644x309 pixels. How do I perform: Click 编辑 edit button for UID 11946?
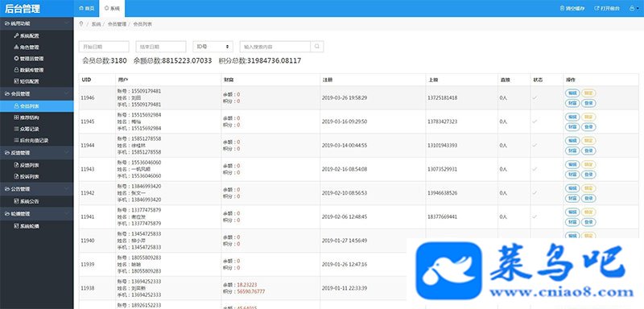[x=572, y=93]
